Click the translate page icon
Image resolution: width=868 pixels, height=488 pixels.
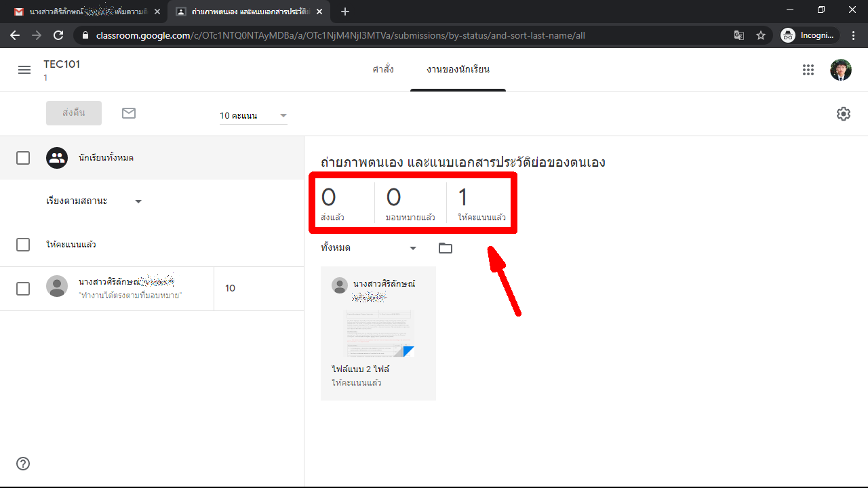tap(739, 35)
